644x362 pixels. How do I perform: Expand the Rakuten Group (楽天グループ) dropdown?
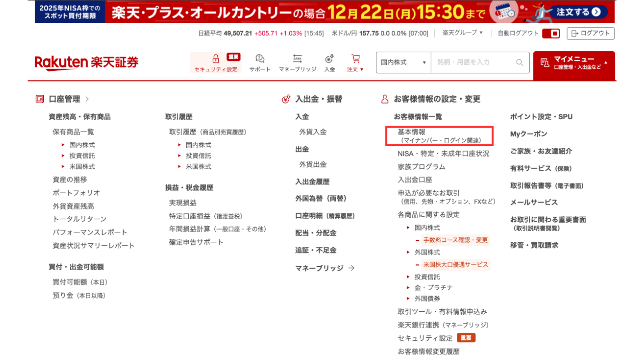point(462,33)
